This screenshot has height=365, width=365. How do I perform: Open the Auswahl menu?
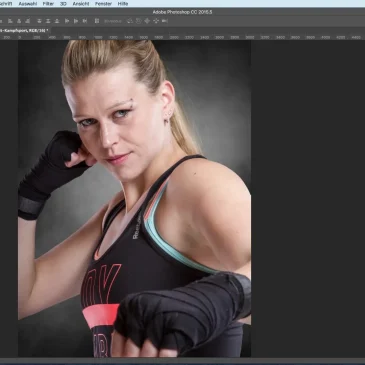[x=28, y=4]
